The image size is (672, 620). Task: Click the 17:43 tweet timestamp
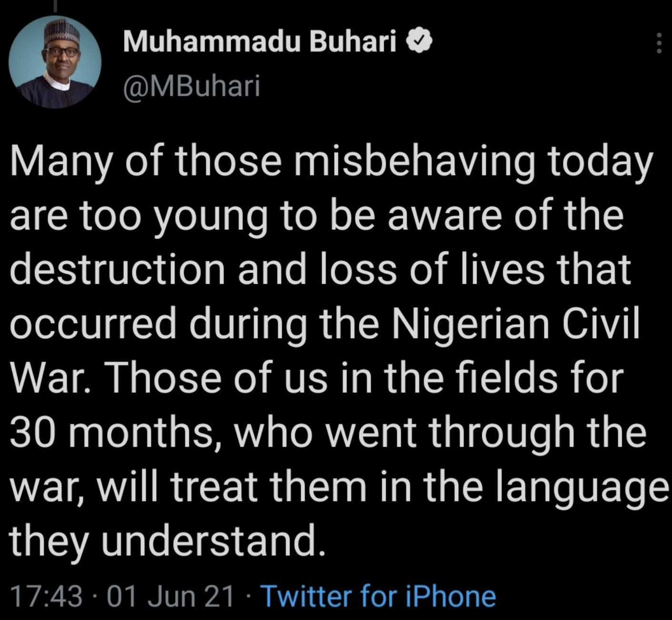pyautogui.click(x=46, y=597)
